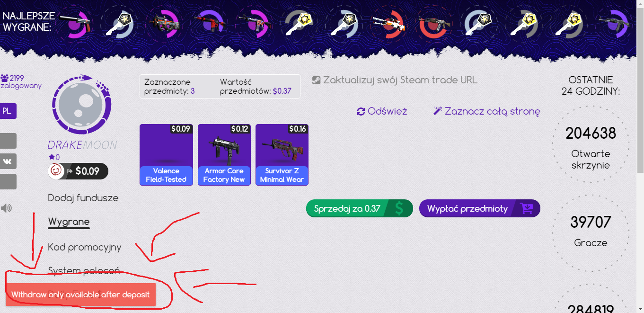The height and width of the screenshot is (313, 644).
Task: Click the Odśwież refresh icon
Action: point(361,112)
